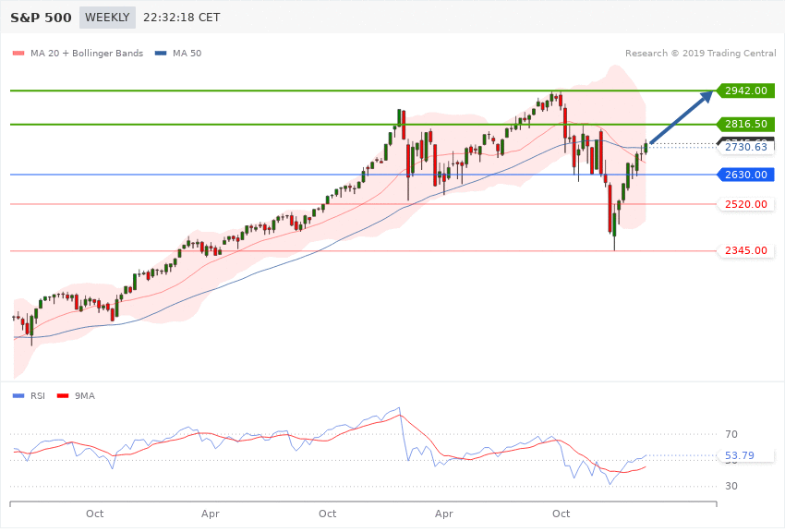The image size is (785, 532).
Task: Click the red 9MA legend swatch
Action: click(63, 396)
